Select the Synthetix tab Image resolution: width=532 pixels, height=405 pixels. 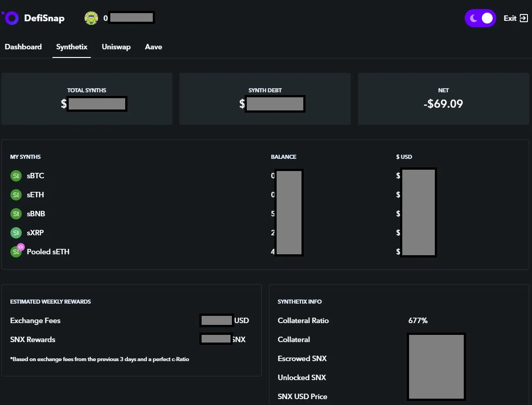71,47
